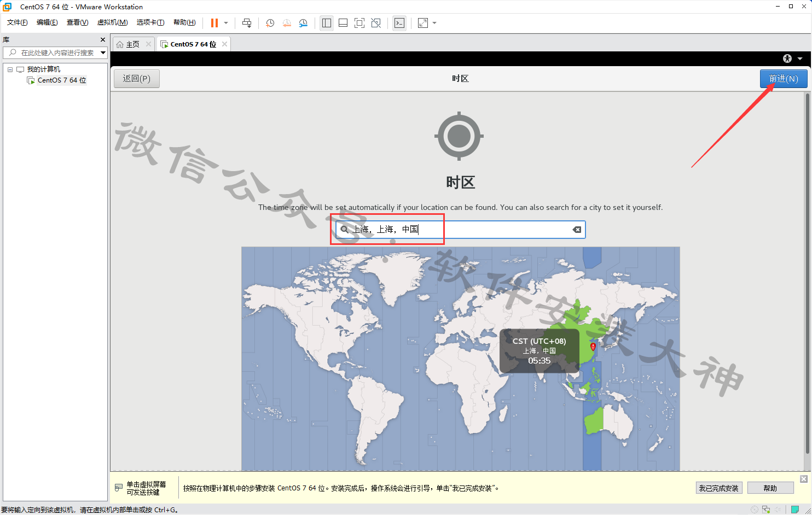Select the CentOS 7 64 位 tab
The image size is (812, 515).
(193, 44)
